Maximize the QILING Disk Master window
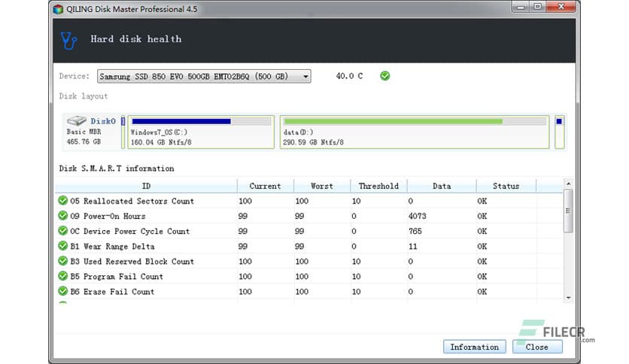629x364 pixels. coord(537,7)
